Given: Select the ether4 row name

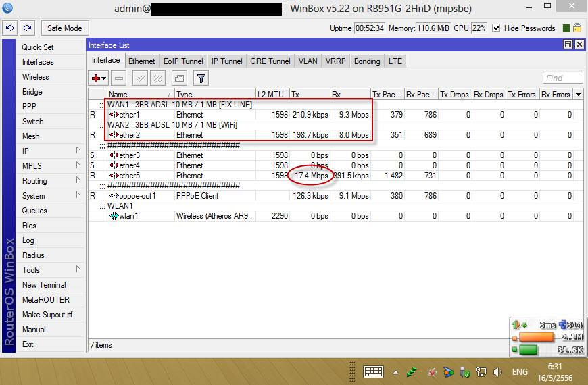Looking at the screenshot, I should (129, 165).
